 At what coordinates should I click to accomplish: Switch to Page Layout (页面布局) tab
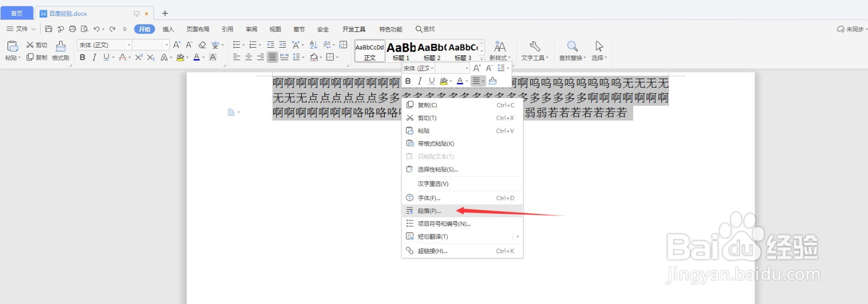(198, 29)
